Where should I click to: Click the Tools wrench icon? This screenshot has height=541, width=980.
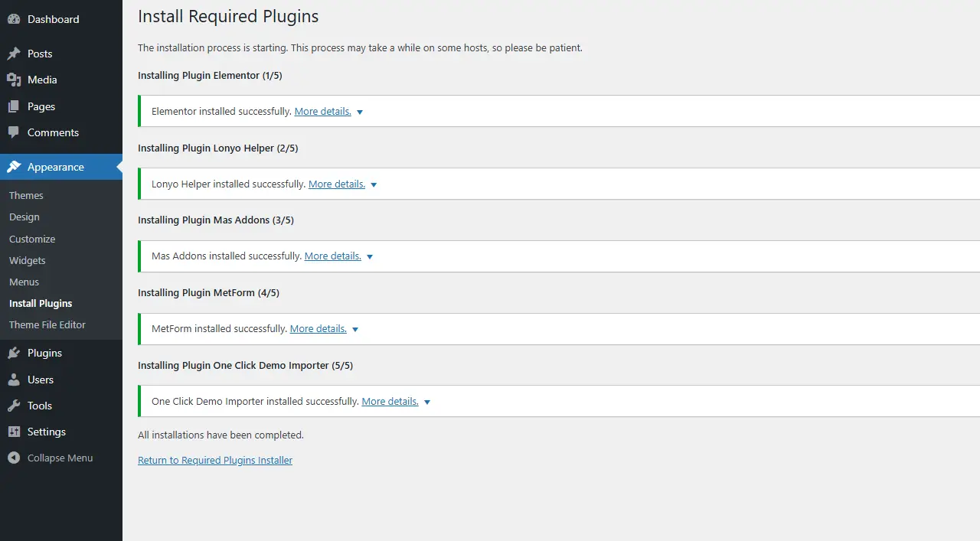pyautogui.click(x=14, y=406)
